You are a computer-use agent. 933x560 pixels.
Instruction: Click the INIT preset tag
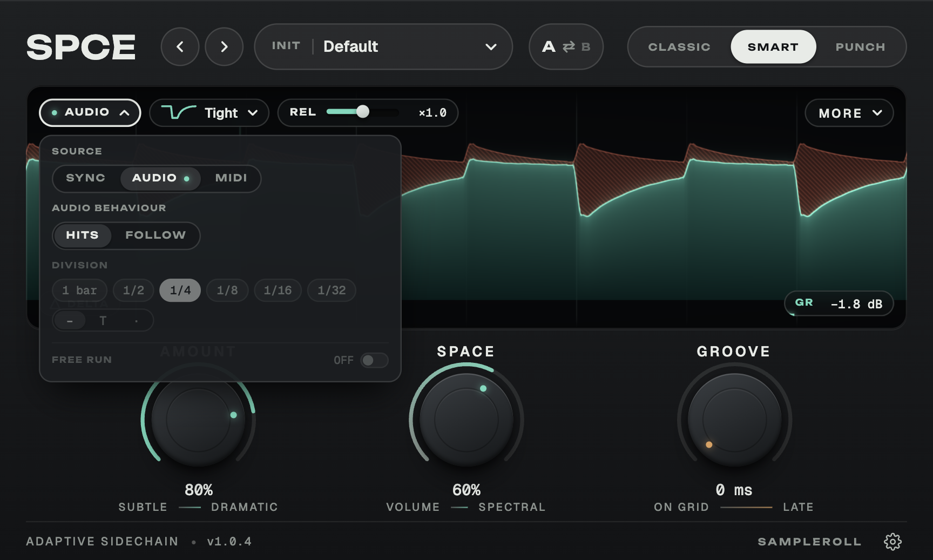(286, 46)
